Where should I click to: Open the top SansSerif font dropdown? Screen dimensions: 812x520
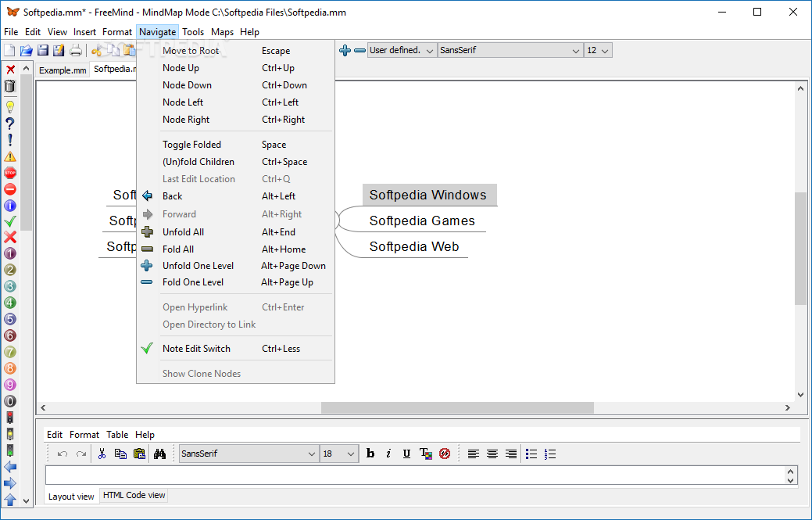(x=510, y=50)
